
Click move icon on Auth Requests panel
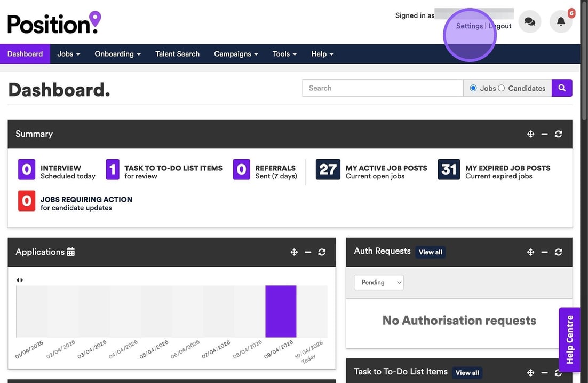(530, 252)
